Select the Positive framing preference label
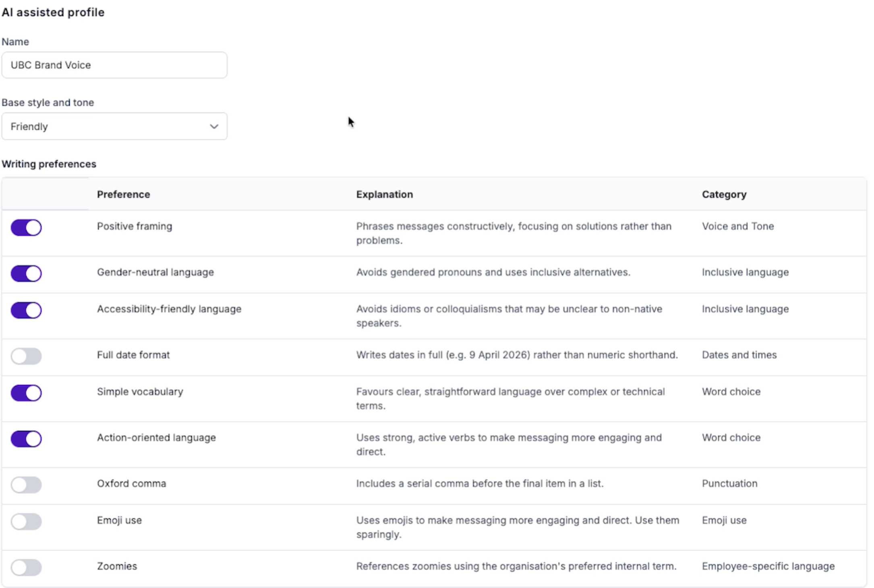 pyautogui.click(x=135, y=226)
